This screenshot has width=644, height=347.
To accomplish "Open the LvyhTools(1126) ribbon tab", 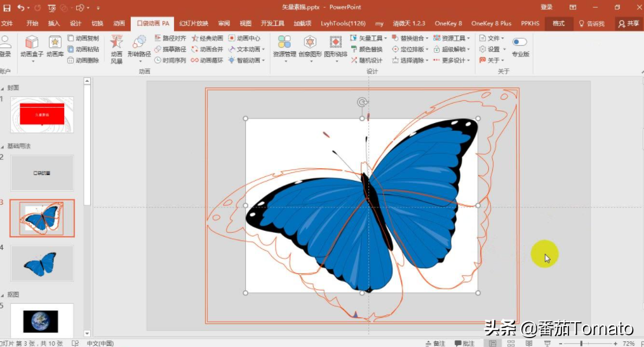I will (343, 23).
